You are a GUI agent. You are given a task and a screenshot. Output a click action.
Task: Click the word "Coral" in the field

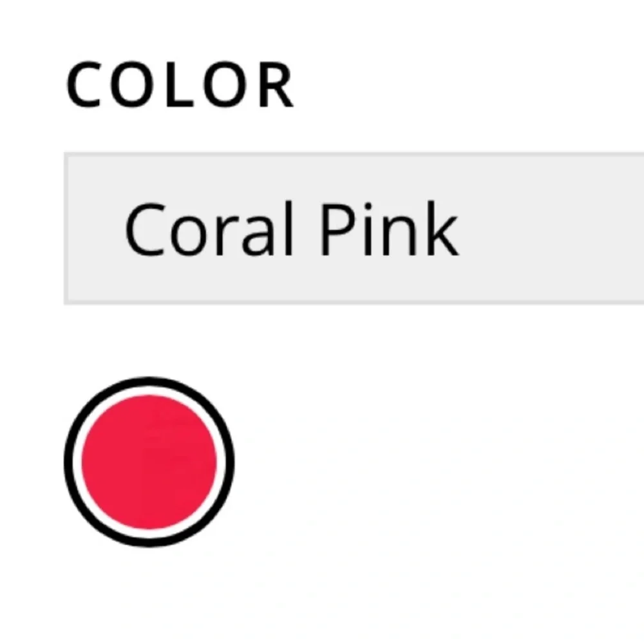pos(209,229)
